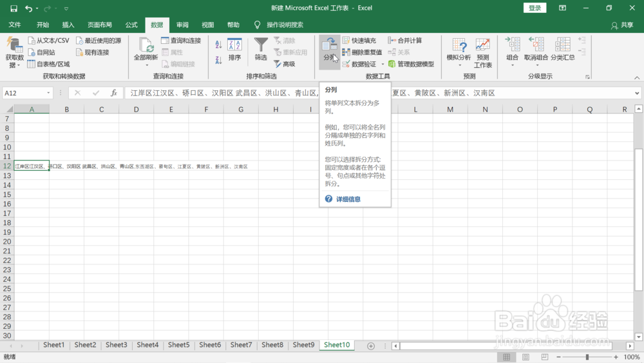This screenshot has width=644, height=363.
Task: Click the zoom in plus button
Action: pos(616,357)
